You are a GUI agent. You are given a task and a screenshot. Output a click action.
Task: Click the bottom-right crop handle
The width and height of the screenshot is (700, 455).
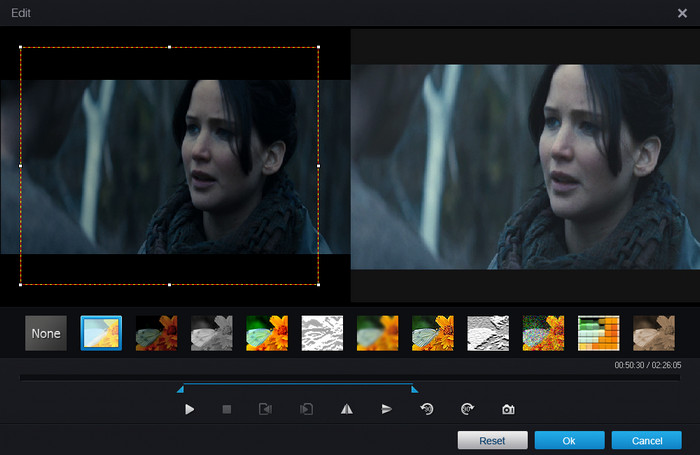(x=318, y=284)
